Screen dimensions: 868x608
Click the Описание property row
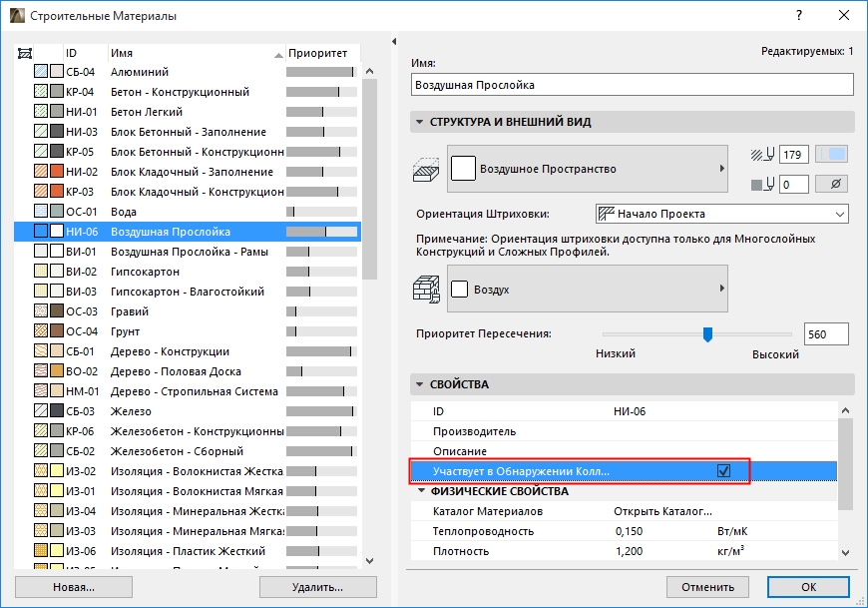click(624, 450)
